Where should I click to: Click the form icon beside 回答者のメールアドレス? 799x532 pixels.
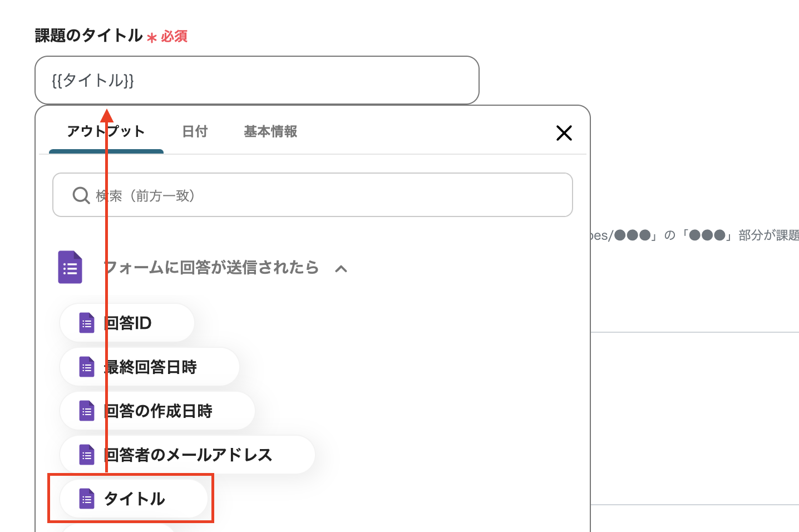click(x=87, y=455)
